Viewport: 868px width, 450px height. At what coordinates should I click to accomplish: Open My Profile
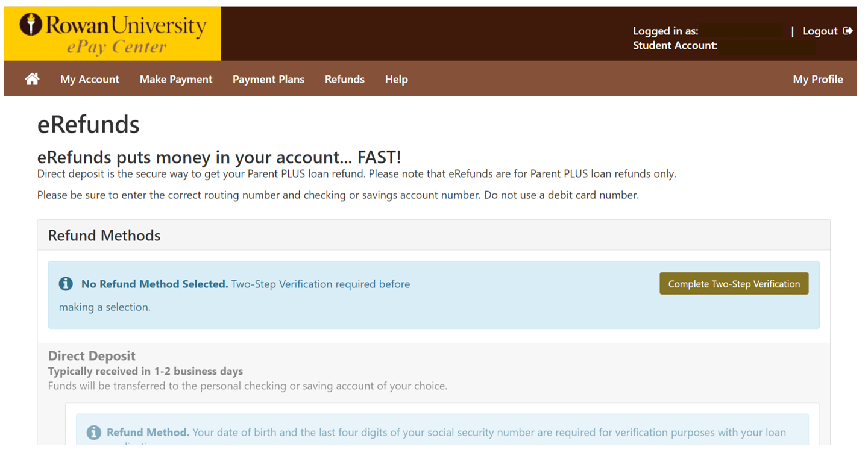tap(817, 79)
